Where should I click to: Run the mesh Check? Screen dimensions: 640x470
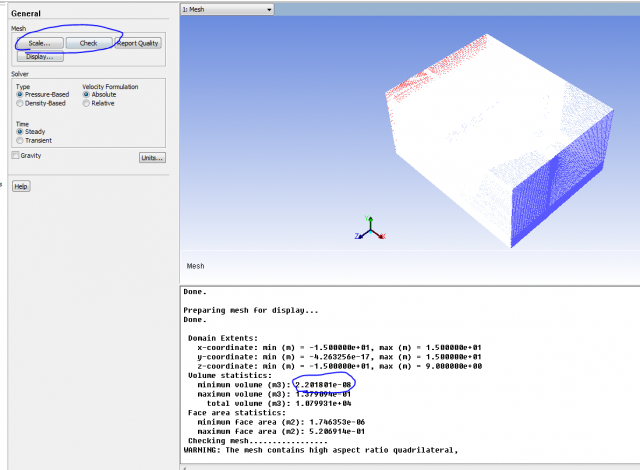88,43
